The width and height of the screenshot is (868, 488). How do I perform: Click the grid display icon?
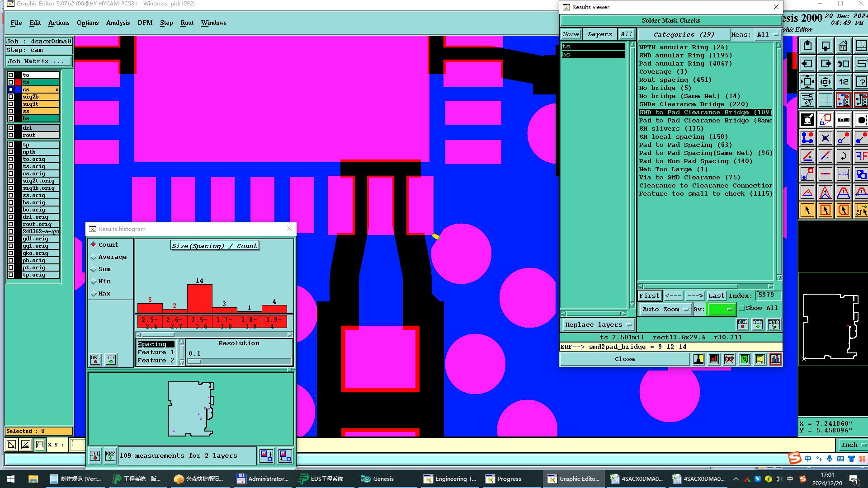tap(825, 100)
